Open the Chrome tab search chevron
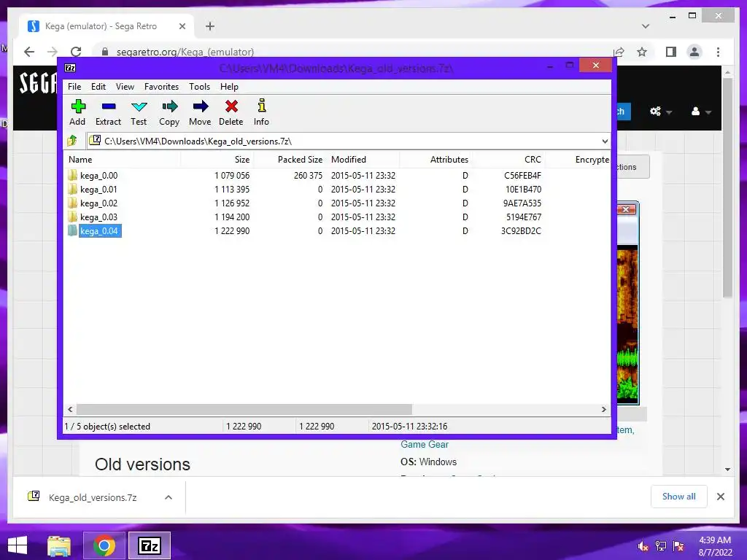Viewport: 747px width, 560px height. pos(646,26)
